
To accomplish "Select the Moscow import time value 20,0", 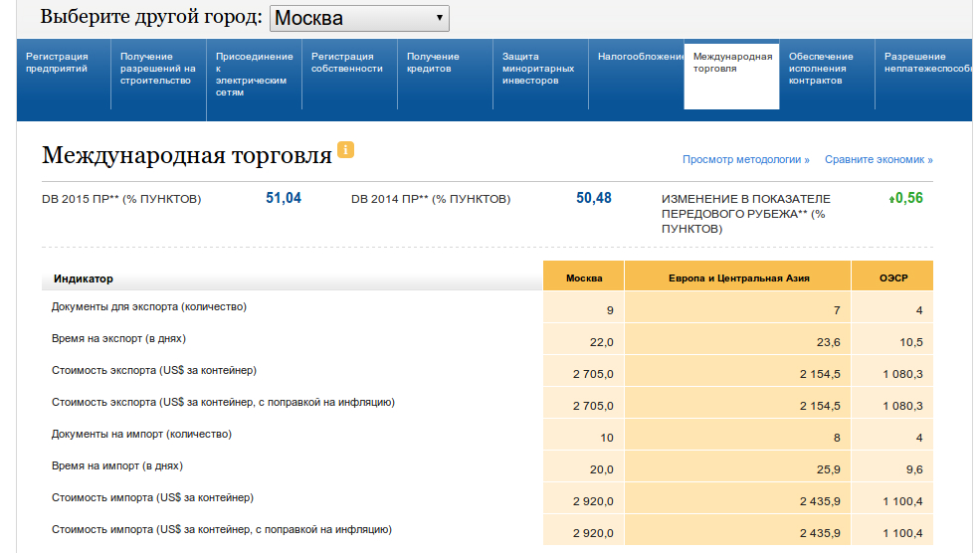I will 601,469.
